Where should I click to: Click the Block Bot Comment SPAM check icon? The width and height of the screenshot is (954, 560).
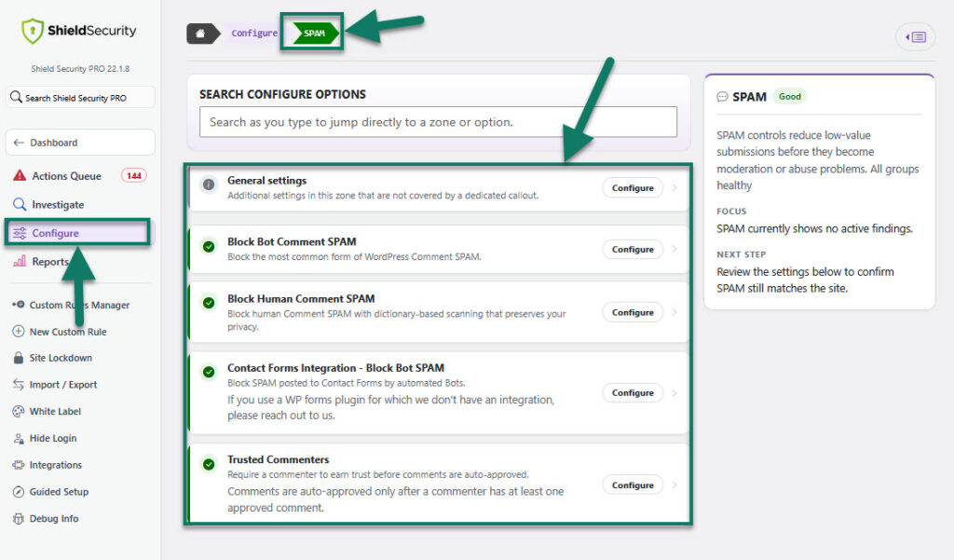209,246
